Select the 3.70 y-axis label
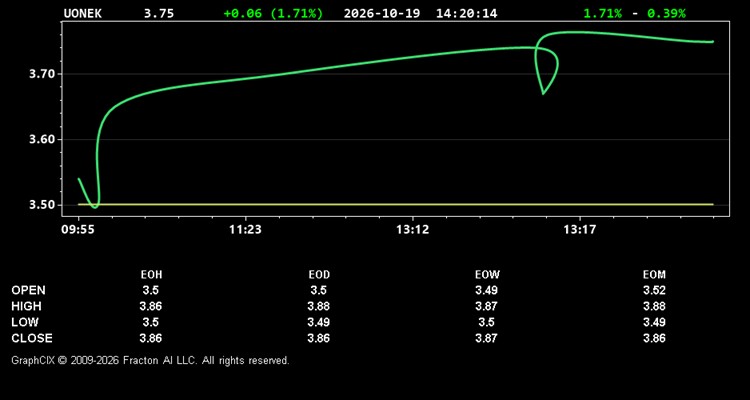 42,74
